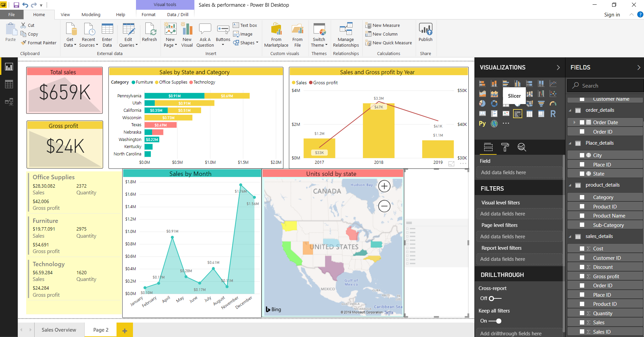Collapse the Place_details table

pyautogui.click(x=570, y=143)
